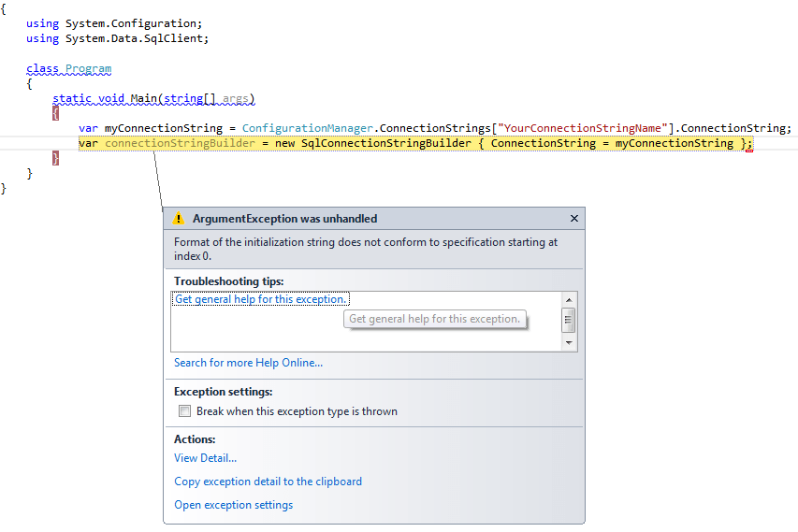Click the 'Actions:' heading
Image resolution: width=798 pixels, height=532 pixels.
click(195, 439)
